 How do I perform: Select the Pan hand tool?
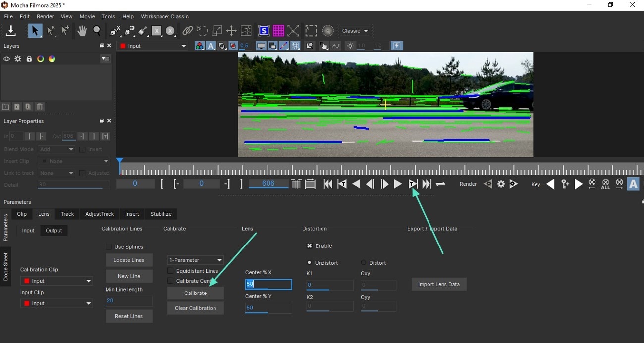click(x=82, y=31)
